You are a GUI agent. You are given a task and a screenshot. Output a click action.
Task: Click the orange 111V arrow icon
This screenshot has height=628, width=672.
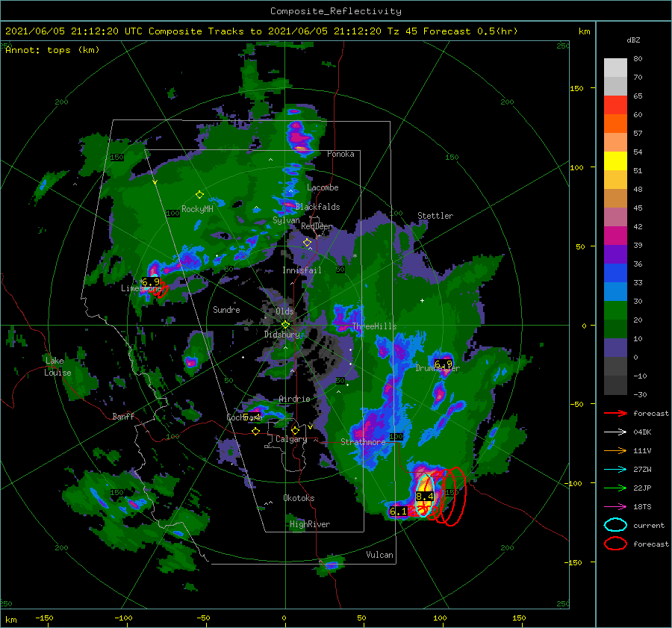point(615,450)
